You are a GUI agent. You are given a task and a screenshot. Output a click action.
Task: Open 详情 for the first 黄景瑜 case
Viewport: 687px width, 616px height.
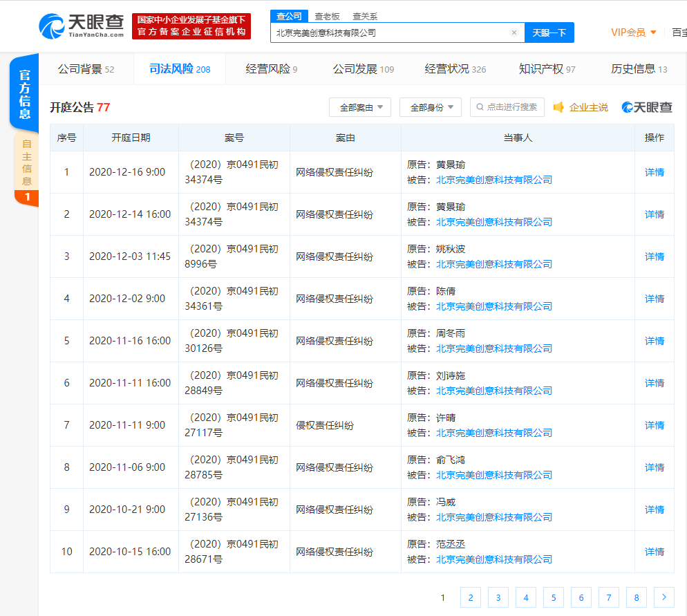654,171
